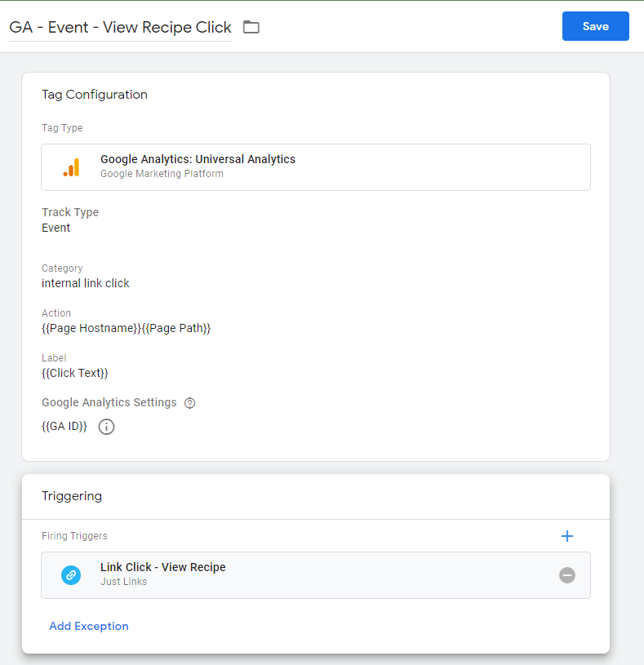Open the Link Click - View Recipe trigger
The width and height of the screenshot is (644, 665).
coord(162,567)
